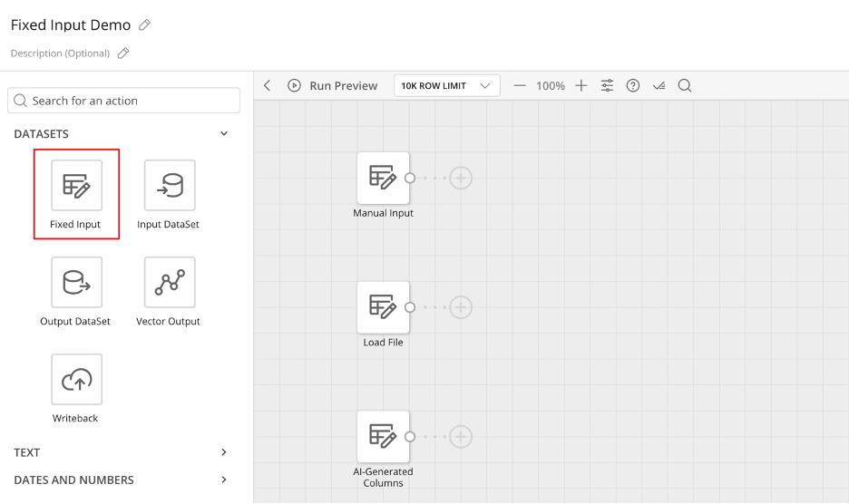Click the DATASETS section heading

pos(41,134)
